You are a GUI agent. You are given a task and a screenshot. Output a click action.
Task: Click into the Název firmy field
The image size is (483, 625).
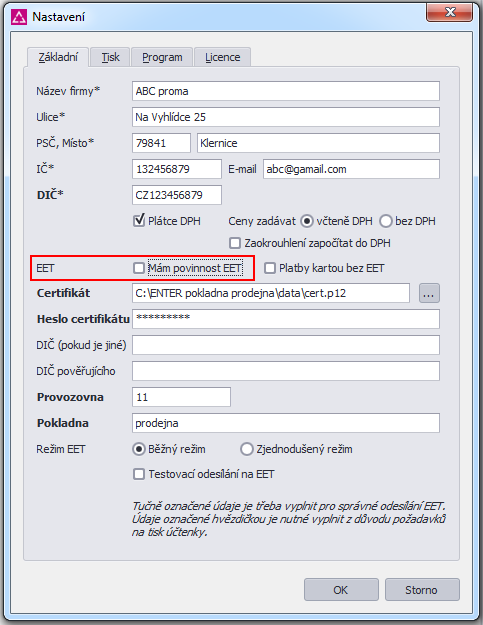pyautogui.click(x=286, y=91)
